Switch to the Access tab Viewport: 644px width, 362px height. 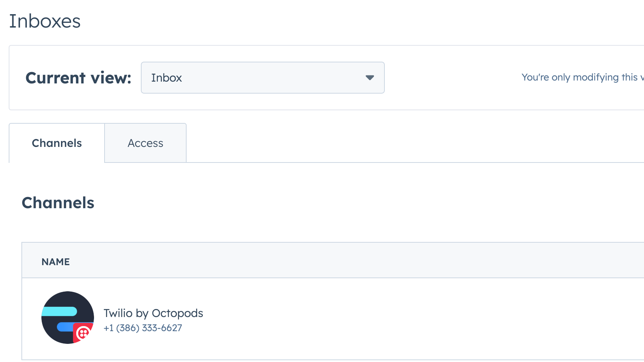pyautogui.click(x=145, y=143)
